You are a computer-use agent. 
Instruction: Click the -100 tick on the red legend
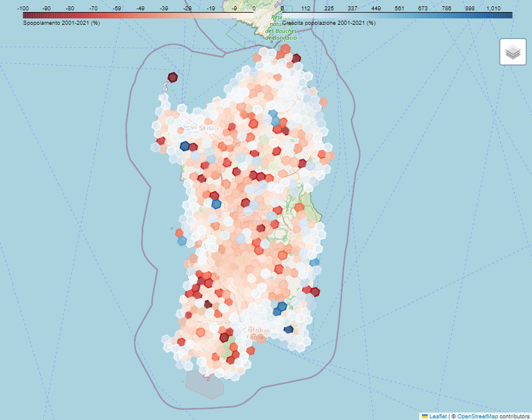pyautogui.click(x=24, y=8)
